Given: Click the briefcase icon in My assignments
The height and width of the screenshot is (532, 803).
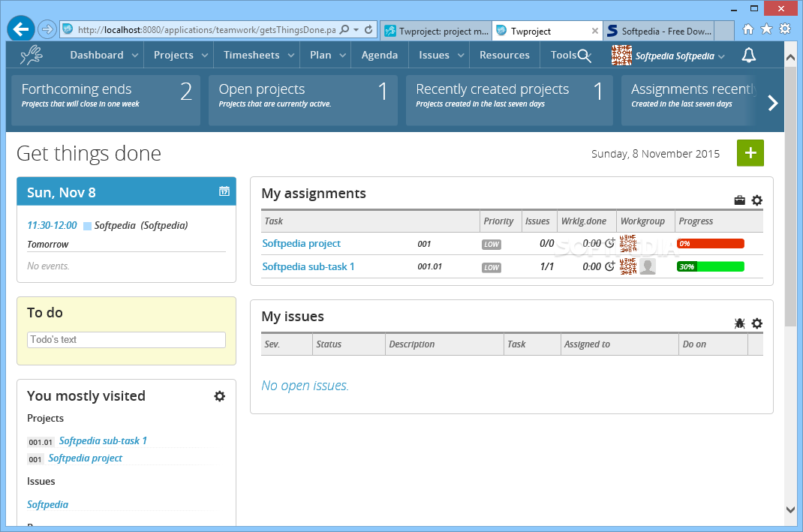Looking at the screenshot, I should (x=739, y=200).
